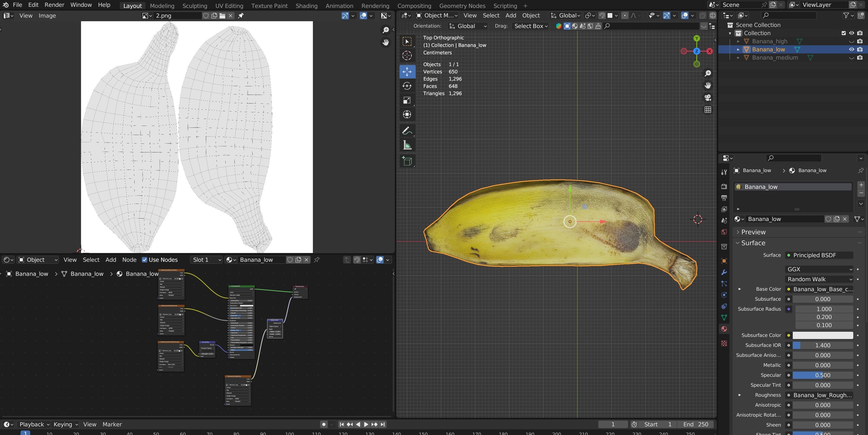The height and width of the screenshot is (435, 868).
Task: Click the 3D viewport zoom magnifier icon
Action: [708, 73]
